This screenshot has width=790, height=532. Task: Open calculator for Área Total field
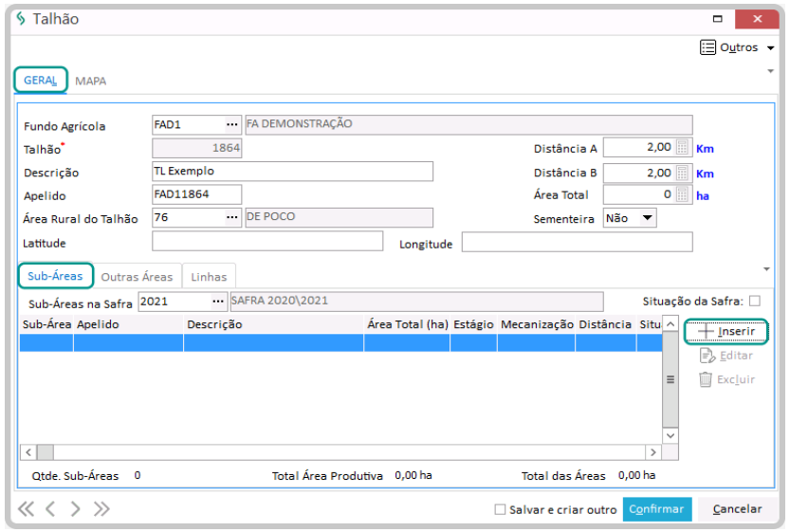(x=682, y=194)
